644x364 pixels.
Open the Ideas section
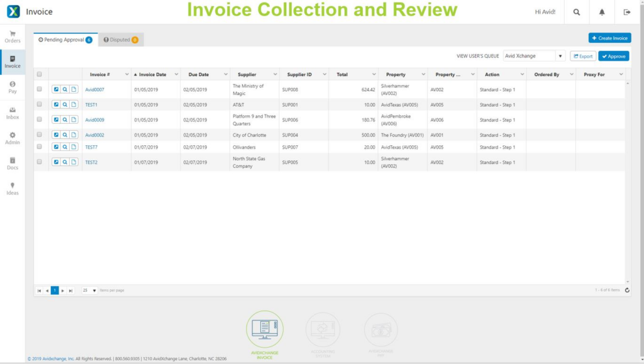click(13, 189)
